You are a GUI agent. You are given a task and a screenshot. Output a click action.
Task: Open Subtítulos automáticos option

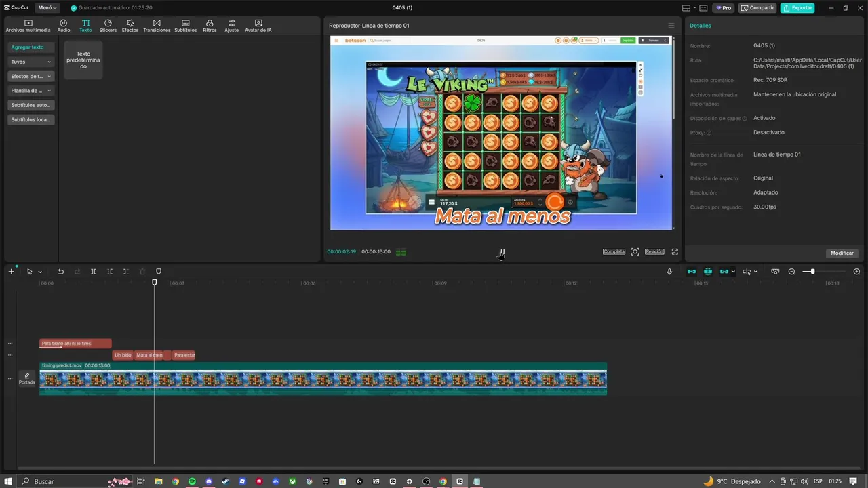click(31, 105)
